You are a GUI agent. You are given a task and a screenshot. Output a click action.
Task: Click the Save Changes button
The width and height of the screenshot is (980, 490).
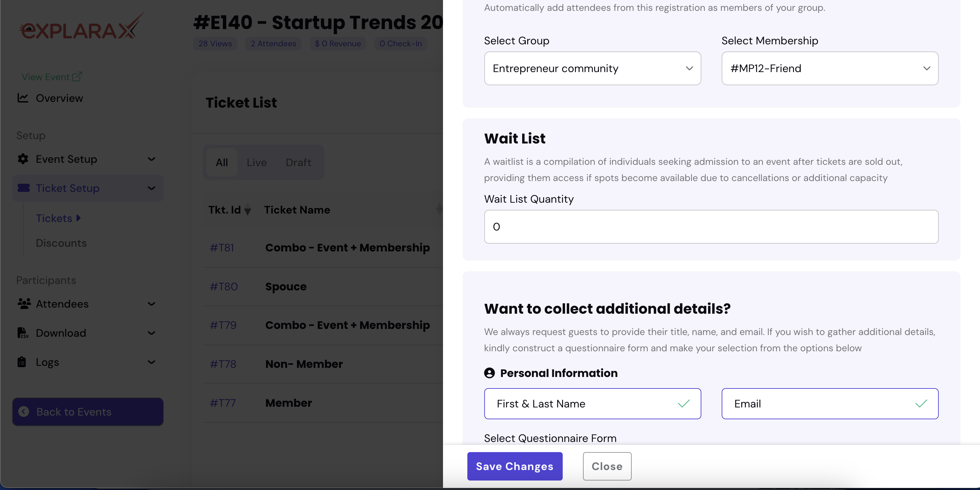pyautogui.click(x=514, y=466)
